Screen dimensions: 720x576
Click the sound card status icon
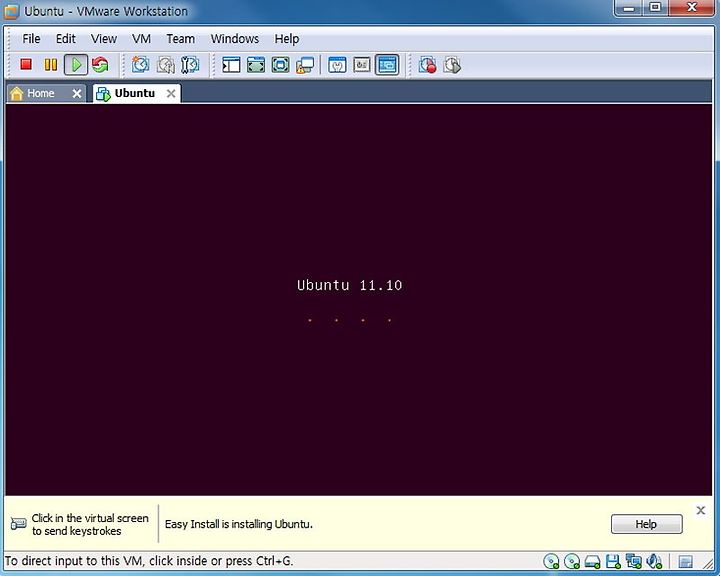(654, 561)
